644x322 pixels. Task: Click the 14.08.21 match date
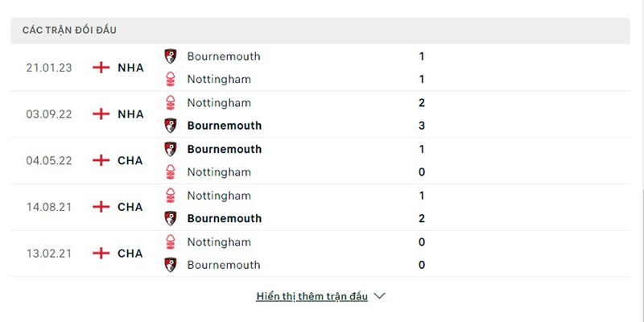coord(49,207)
